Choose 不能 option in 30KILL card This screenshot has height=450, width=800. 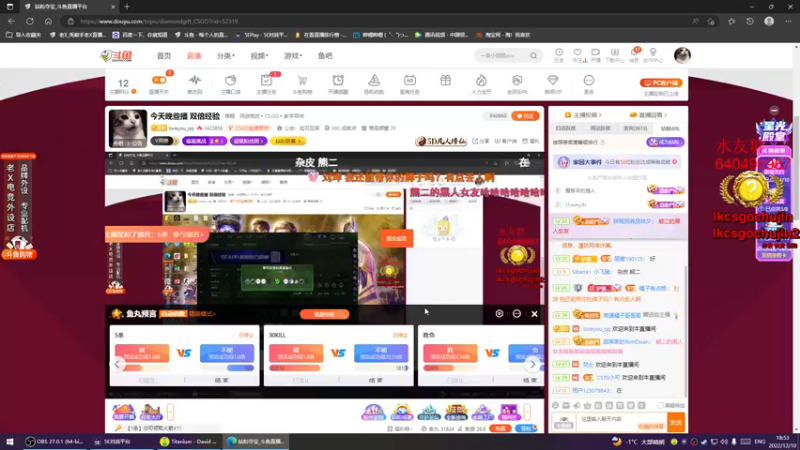381,353
